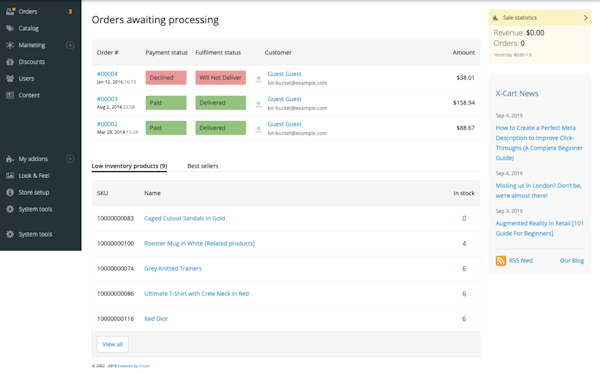Viewport: 600px width, 374px height.
Task: Click the Look & Feel image icon
Action: [x=10, y=175]
